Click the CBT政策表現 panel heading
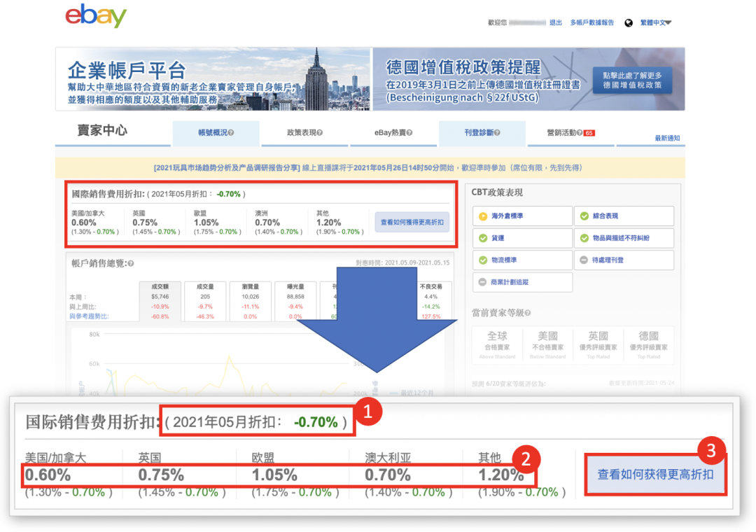Viewport: 756px width, 532px height. click(496, 192)
